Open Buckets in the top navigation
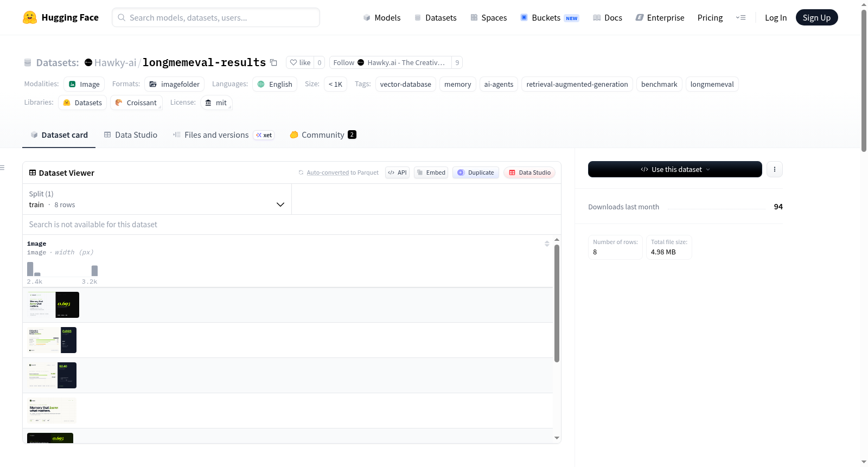 (550, 17)
